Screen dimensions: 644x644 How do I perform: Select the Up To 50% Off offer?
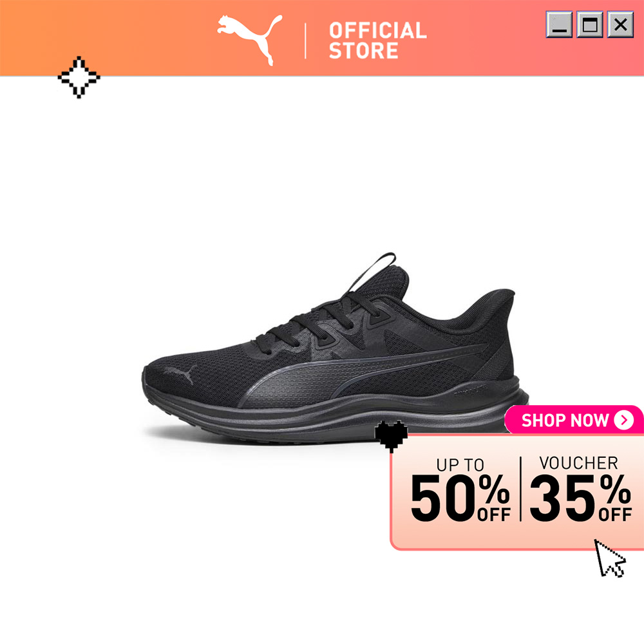tap(460, 489)
